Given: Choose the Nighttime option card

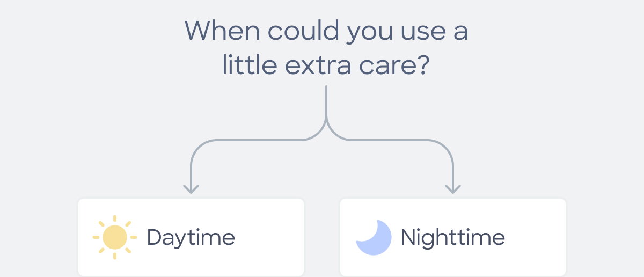Looking at the screenshot, I should pyautogui.click(x=453, y=237).
